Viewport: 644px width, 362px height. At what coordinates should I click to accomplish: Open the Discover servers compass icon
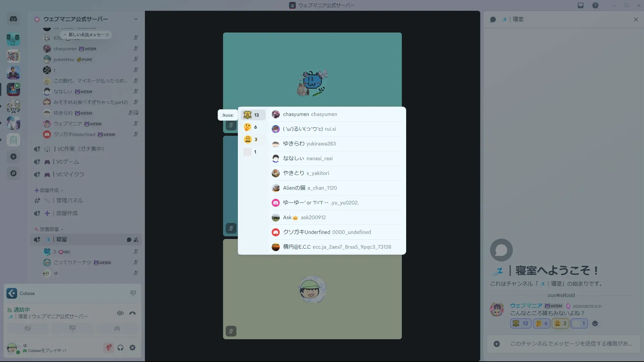pyautogui.click(x=13, y=173)
